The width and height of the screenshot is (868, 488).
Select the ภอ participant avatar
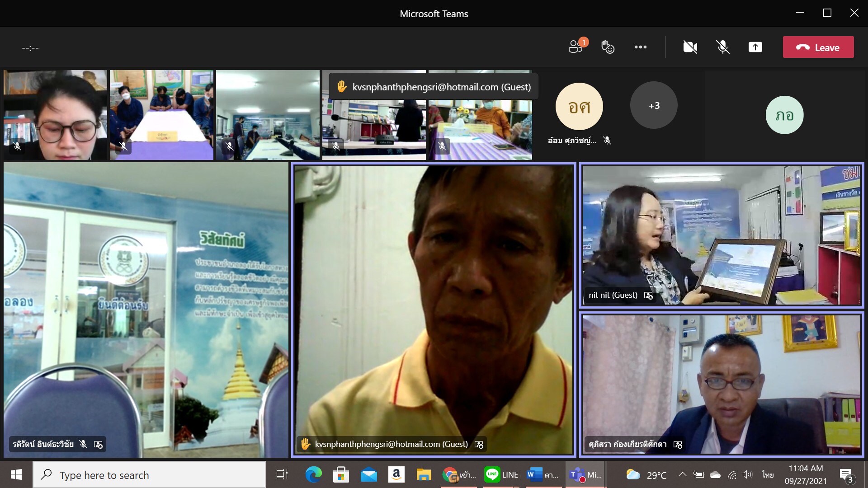(x=784, y=115)
